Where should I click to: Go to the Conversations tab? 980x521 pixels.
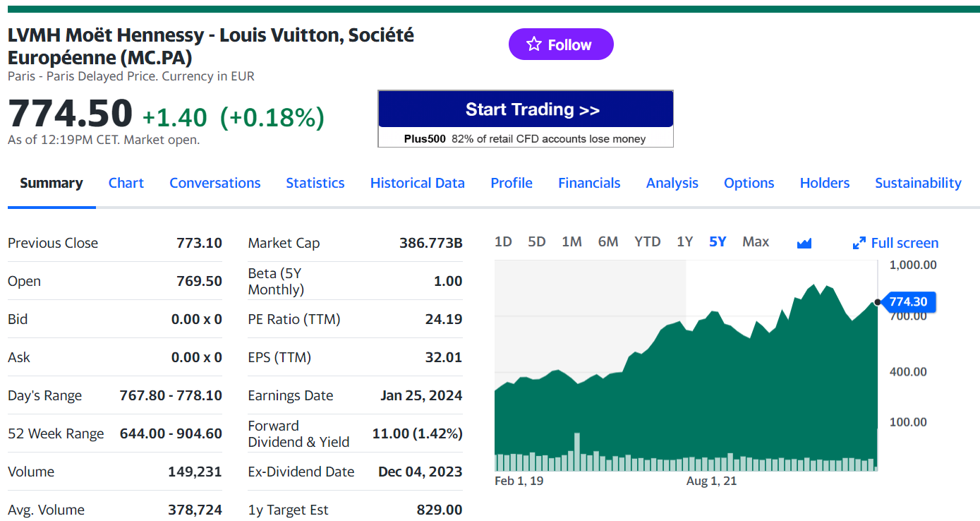(215, 183)
